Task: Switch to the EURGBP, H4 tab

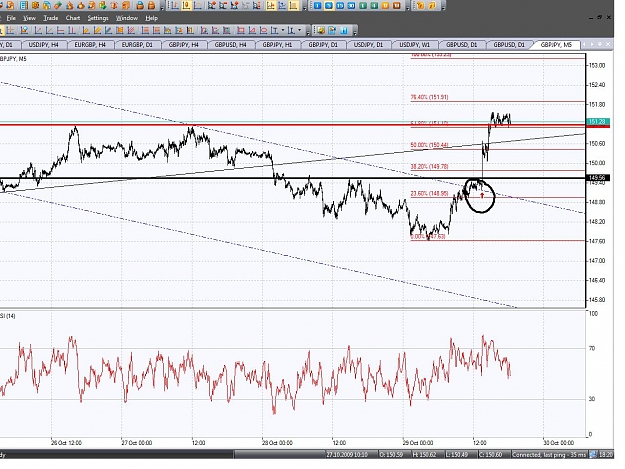Action: tap(90, 45)
